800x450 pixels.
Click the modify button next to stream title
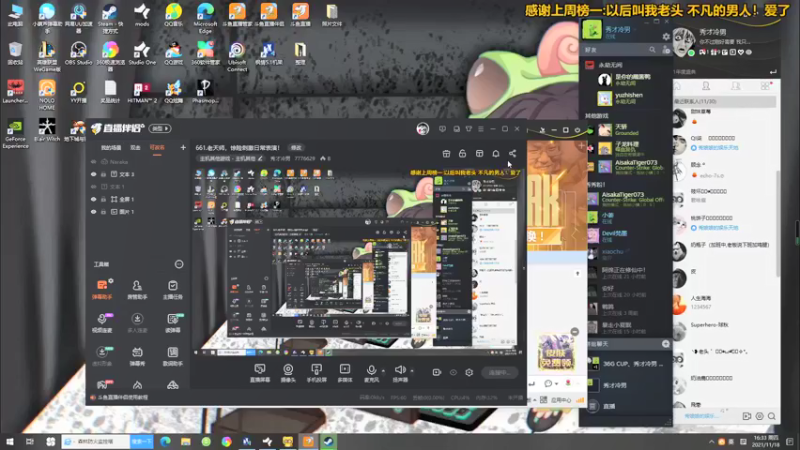click(x=296, y=147)
